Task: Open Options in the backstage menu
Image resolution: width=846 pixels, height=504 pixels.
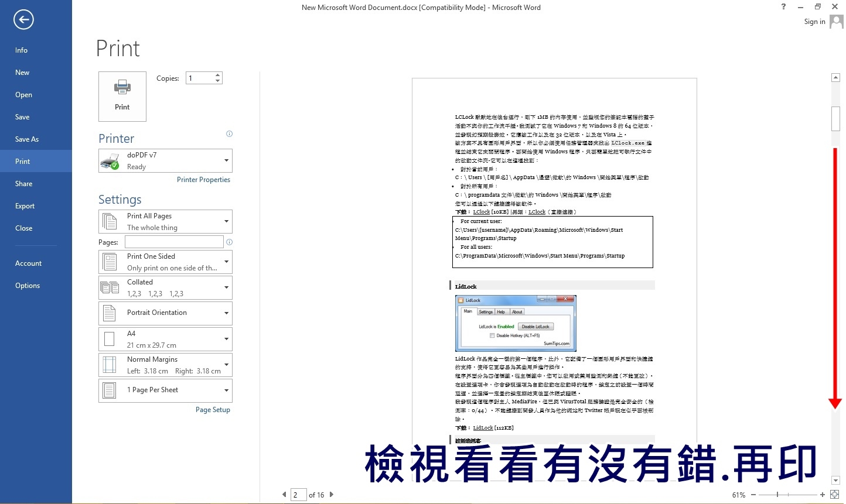Action: pos(36,286)
